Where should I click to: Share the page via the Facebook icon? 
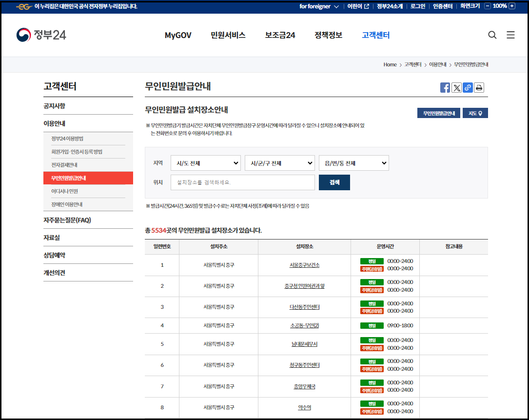[x=445, y=87]
